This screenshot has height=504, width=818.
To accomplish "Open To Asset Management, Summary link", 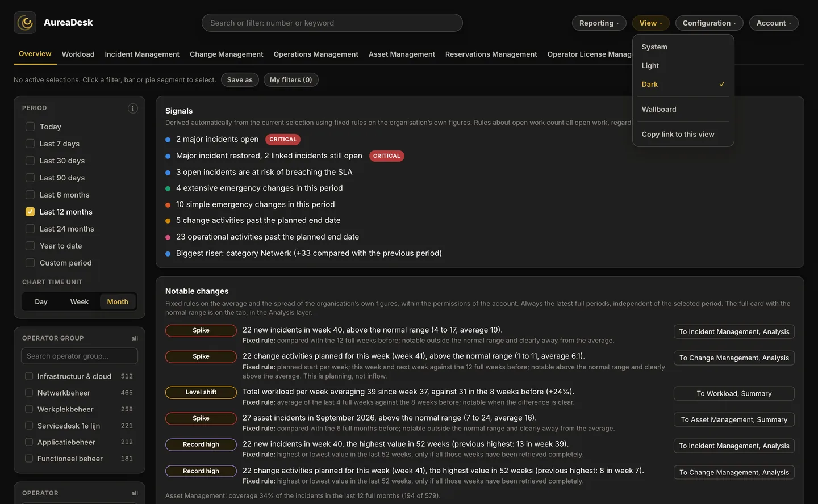I will coord(734,419).
